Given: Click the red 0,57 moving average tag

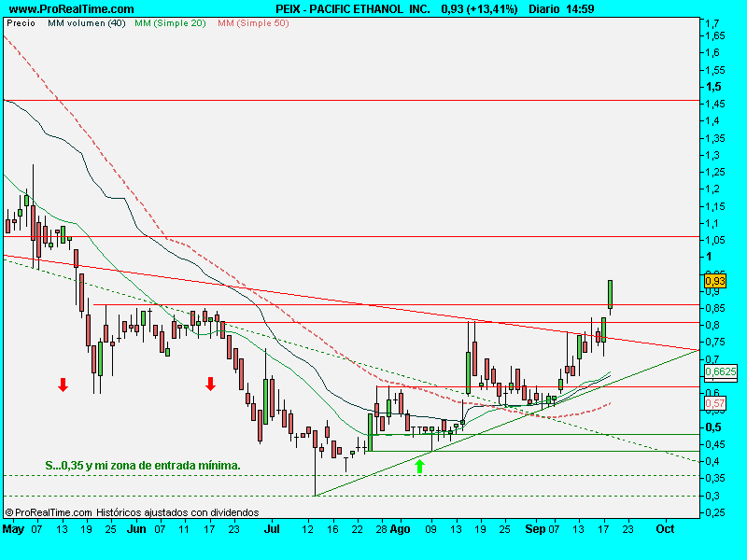Looking at the screenshot, I should click(x=714, y=403).
